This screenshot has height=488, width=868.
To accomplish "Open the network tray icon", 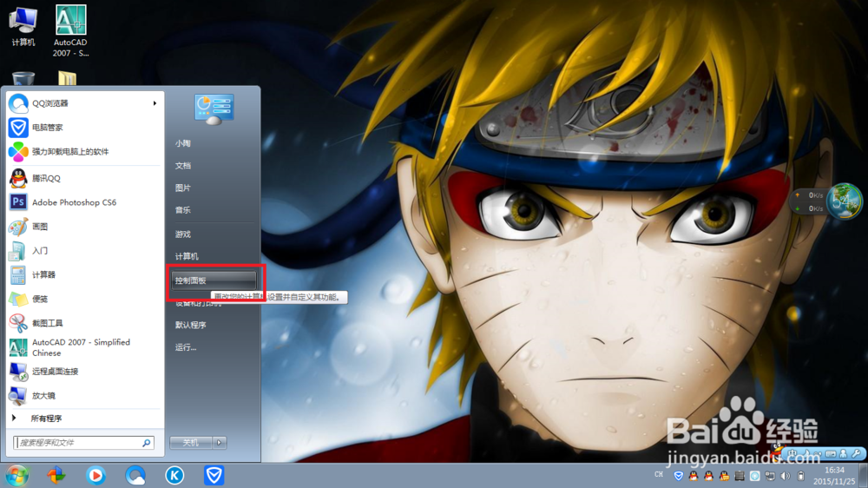I will point(770,476).
